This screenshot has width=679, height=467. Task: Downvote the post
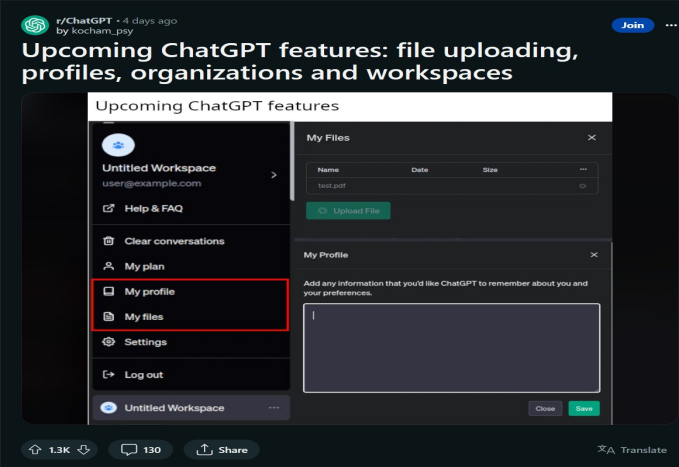coord(84,450)
